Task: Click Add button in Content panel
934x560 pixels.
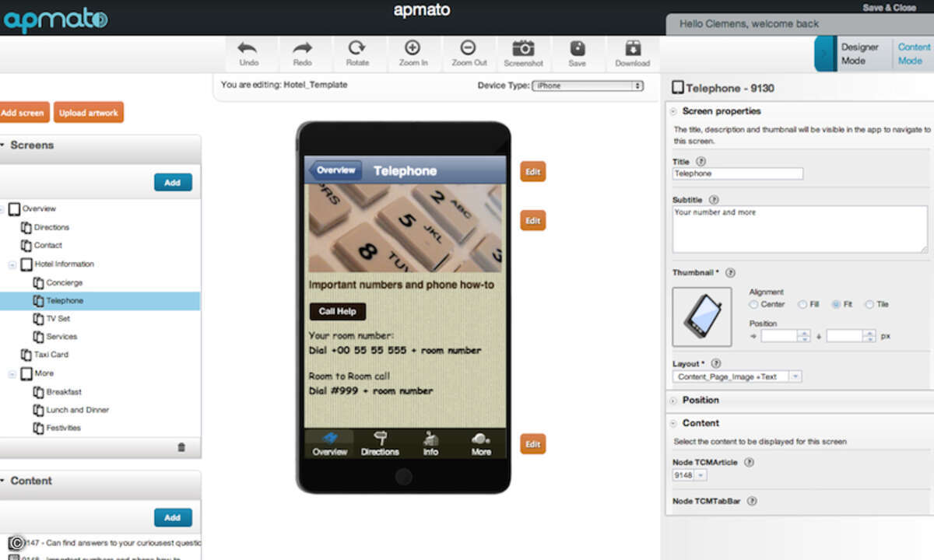Action: [x=173, y=518]
